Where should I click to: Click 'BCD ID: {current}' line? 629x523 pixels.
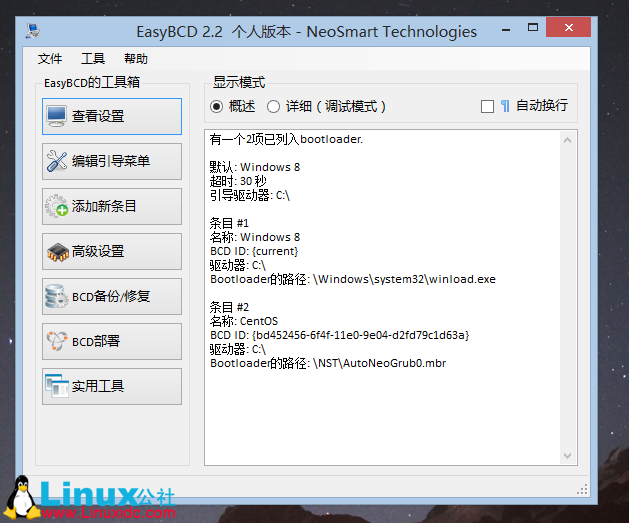[x=254, y=251]
